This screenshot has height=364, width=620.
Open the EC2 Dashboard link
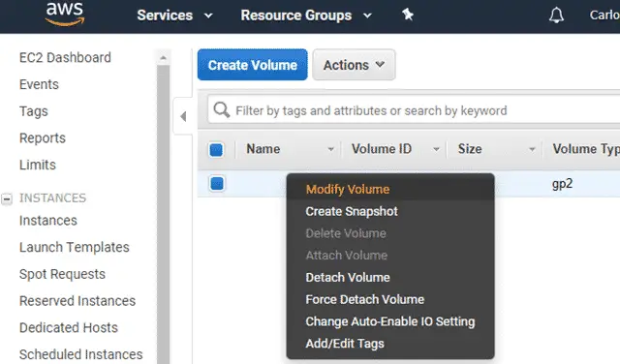tap(65, 58)
